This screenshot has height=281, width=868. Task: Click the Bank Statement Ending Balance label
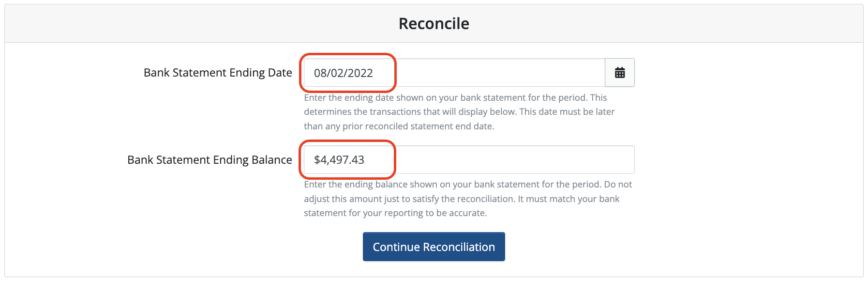[210, 160]
